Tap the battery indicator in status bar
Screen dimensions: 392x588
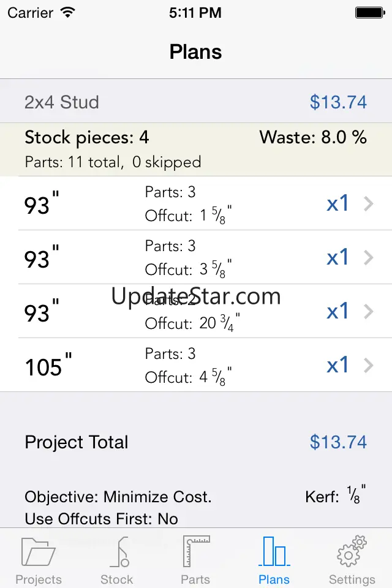pos(369,12)
